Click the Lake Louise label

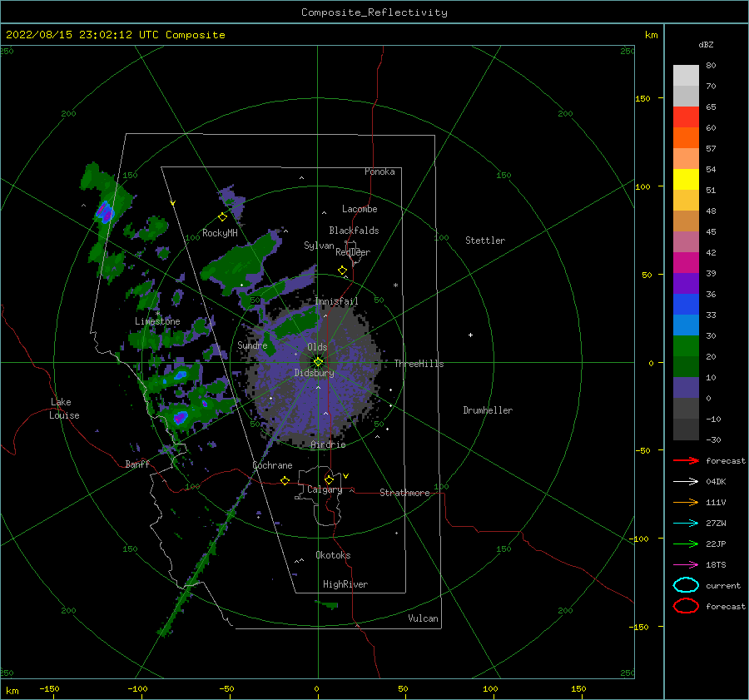[x=64, y=409]
